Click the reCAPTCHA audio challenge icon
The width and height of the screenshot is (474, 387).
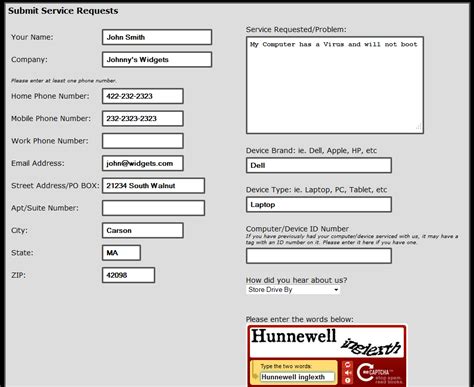[348, 373]
